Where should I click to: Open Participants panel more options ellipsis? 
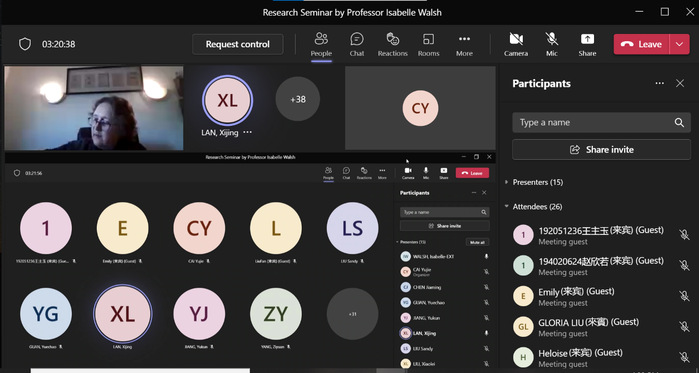click(659, 83)
